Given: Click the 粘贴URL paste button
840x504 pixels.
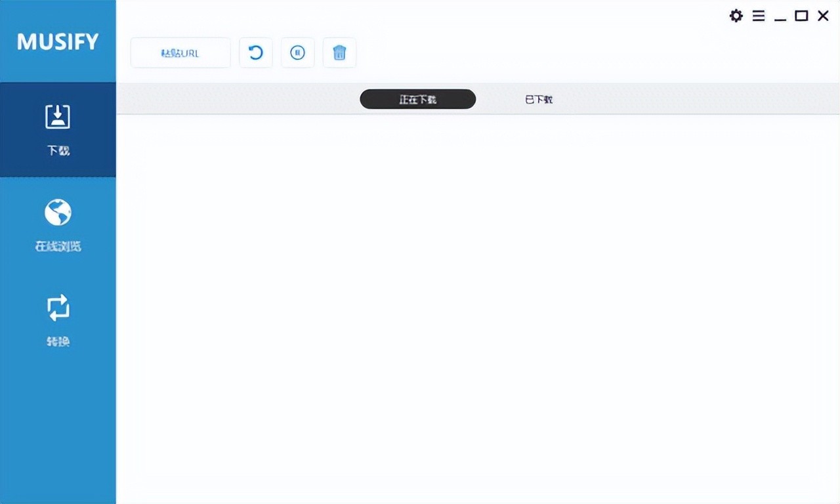Looking at the screenshot, I should [180, 53].
